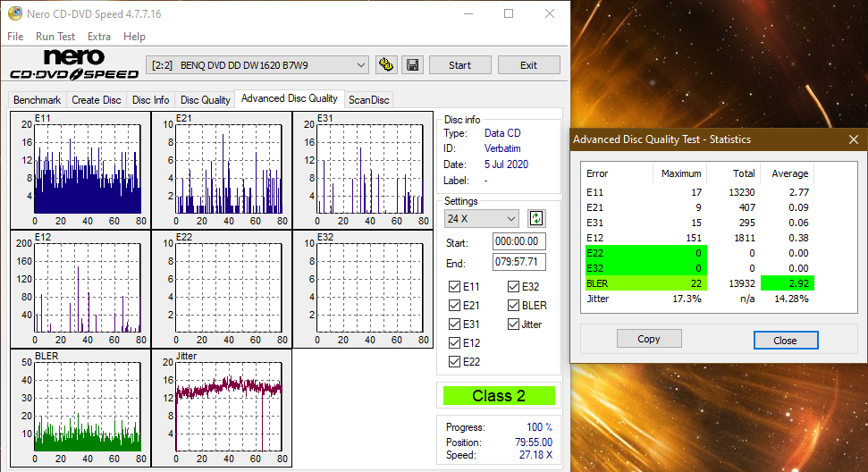This screenshot has height=472, width=868.
Task: Open the File menu
Action: (15, 37)
